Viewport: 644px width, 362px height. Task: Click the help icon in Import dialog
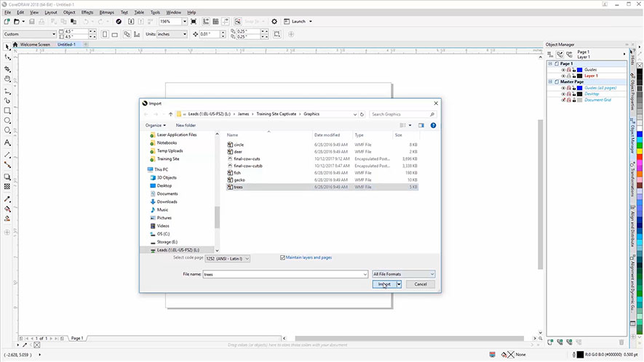click(433, 125)
